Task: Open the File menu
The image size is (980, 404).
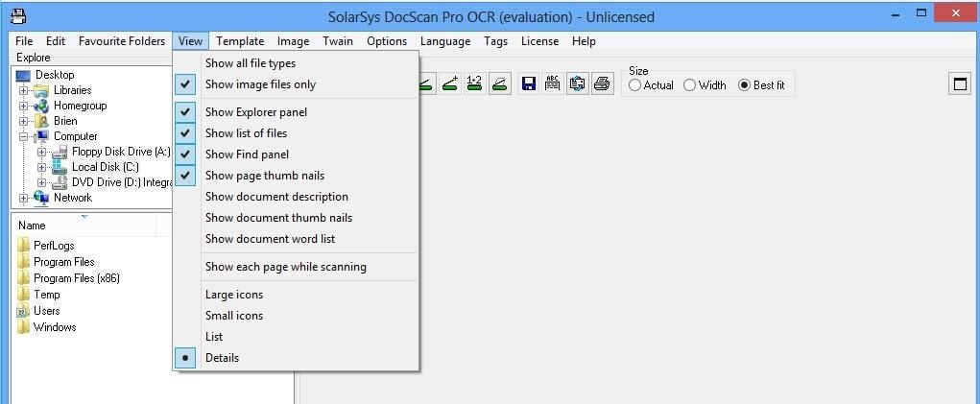Action: coord(24,41)
